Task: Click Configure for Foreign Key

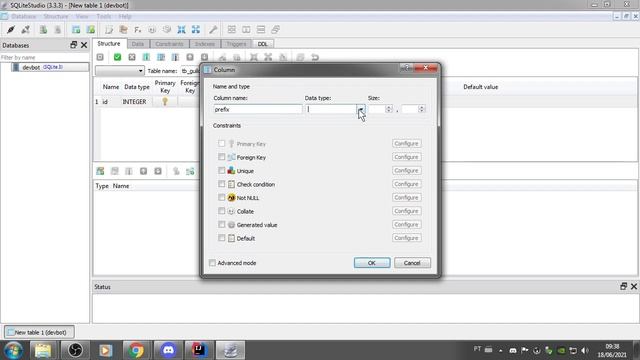Action: tap(407, 157)
